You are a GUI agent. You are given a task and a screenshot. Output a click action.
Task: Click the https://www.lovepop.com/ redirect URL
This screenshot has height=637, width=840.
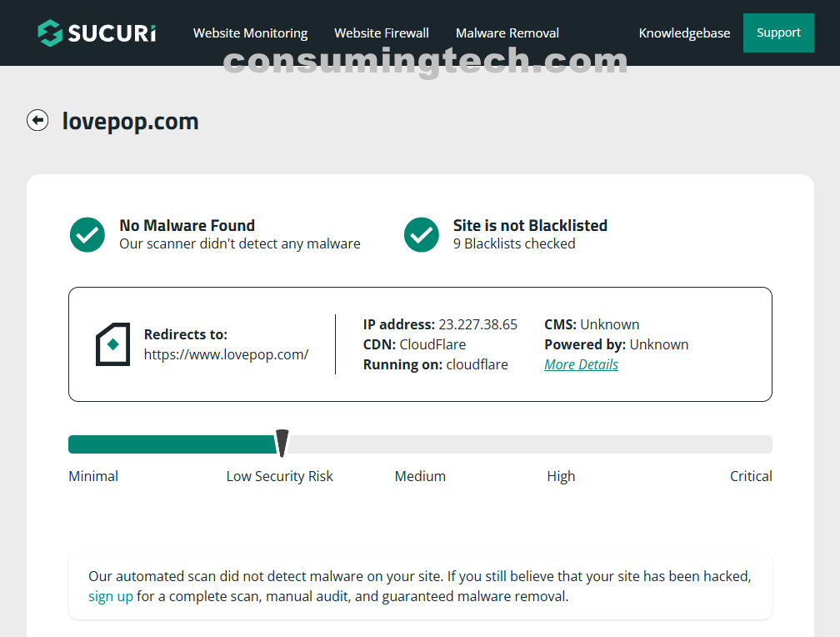pyautogui.click(x=226, y=354)
